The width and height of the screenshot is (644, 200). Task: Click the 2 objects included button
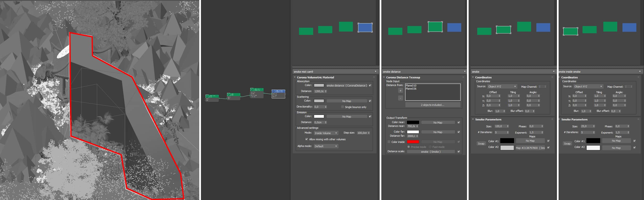[433, 105]
